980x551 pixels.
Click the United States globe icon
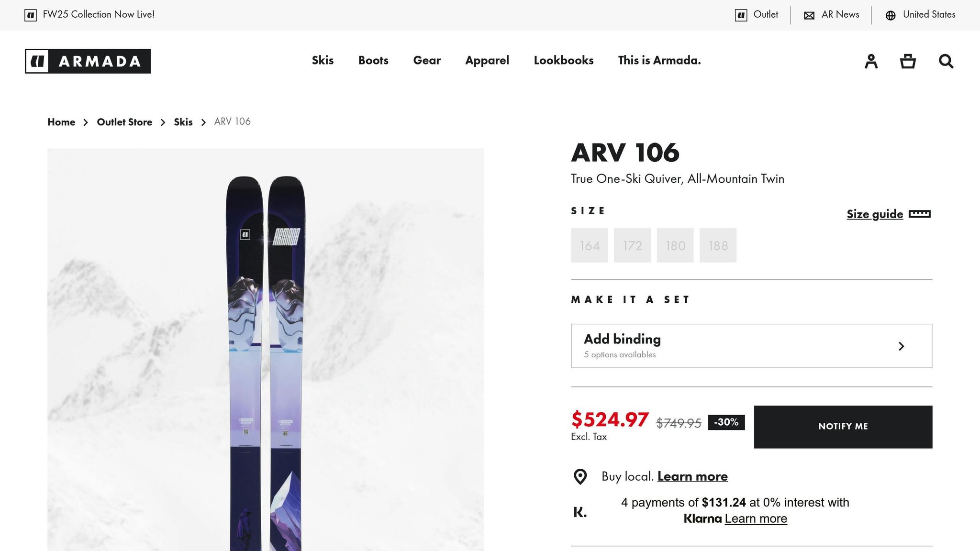[891, 15]
